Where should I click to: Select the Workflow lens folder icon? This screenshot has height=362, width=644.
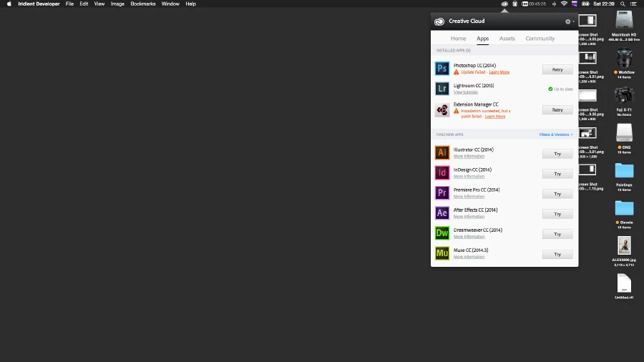click(624, 58)
